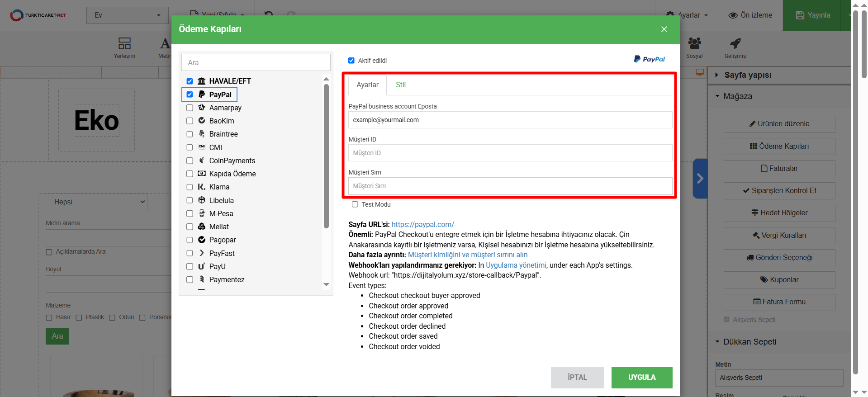Click payment list scroll down arrow
The width and height of the screenshot is (868, 397).
327,284
